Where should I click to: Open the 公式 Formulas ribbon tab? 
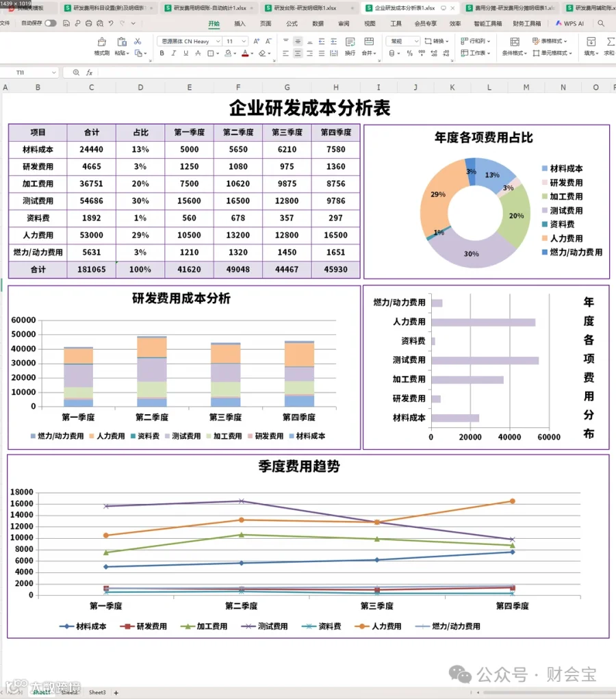point(292,24)
